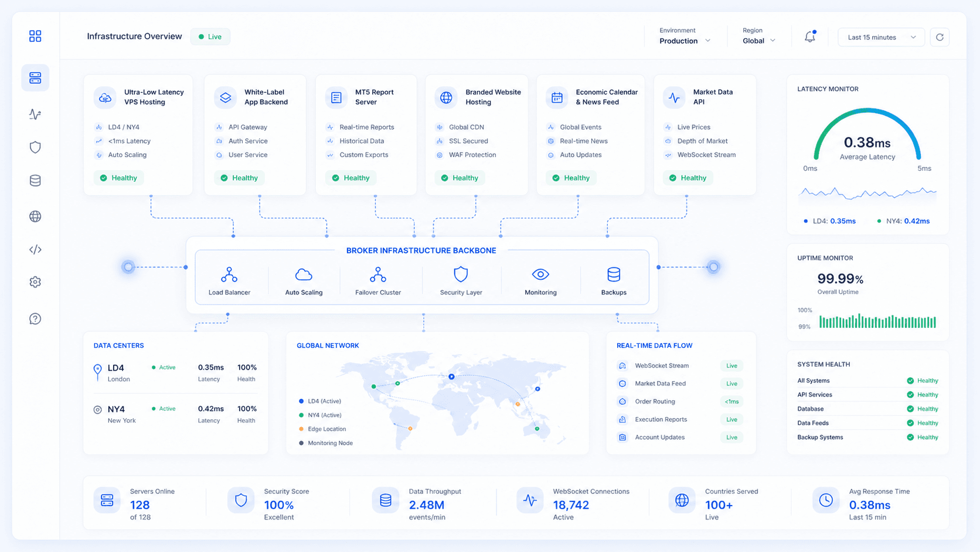This screenshot has height=552, width=980.
Task: Click the Execution Reports row
Action: tap(680, 419)
